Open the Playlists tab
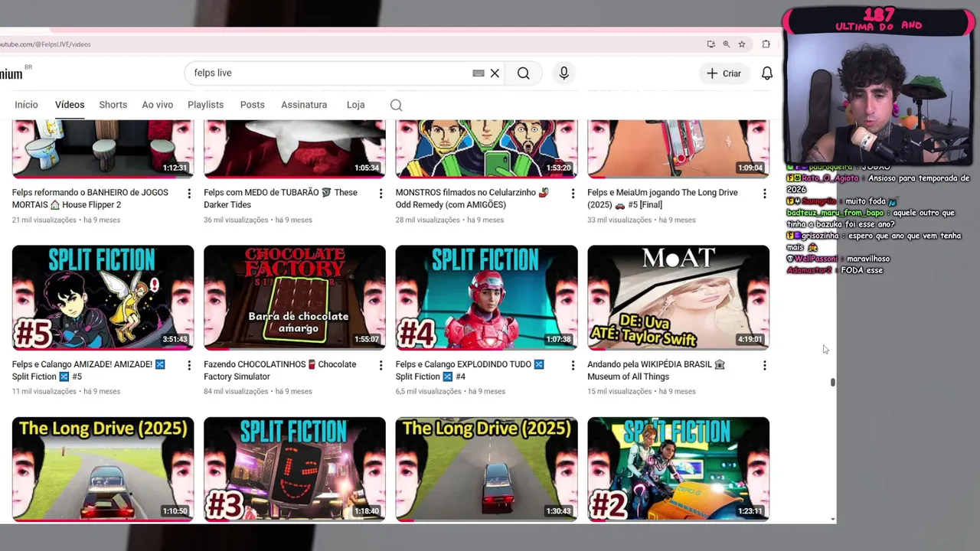Viewport: 980px width, 551px height. click(x=206, y=105)
